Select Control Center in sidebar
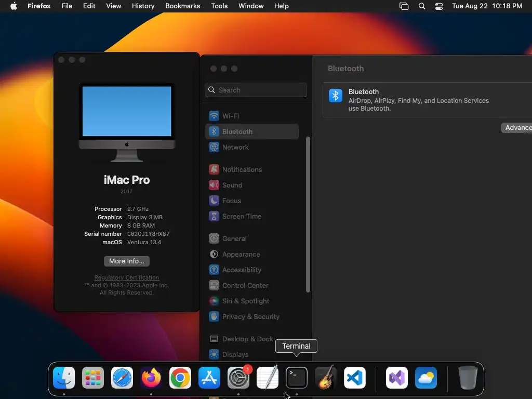 [x=252, y=286]
